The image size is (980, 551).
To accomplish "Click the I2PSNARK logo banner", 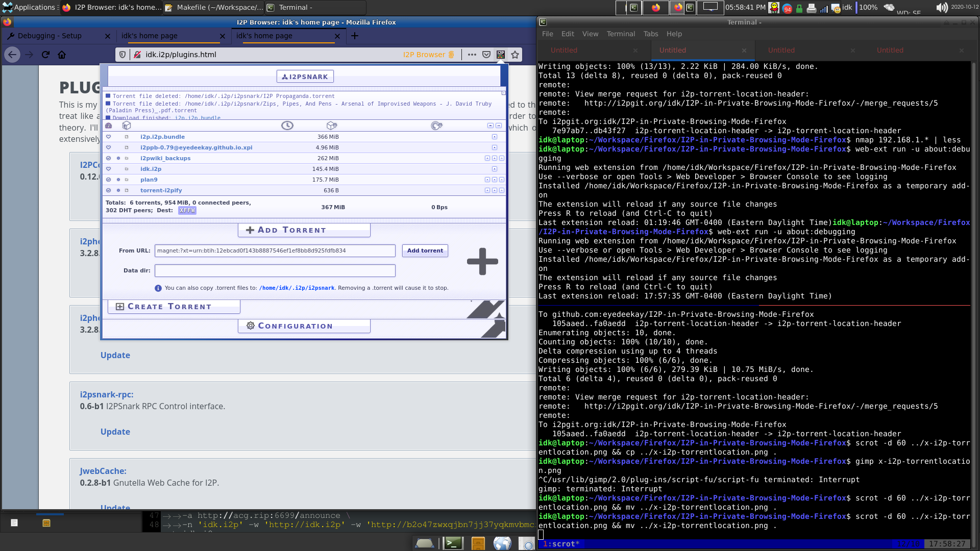I will pyautogui.click(x=305, y=76).
